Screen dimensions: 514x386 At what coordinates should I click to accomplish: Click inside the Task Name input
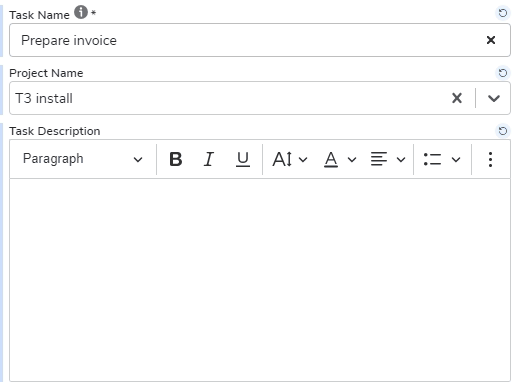point(260,40)
